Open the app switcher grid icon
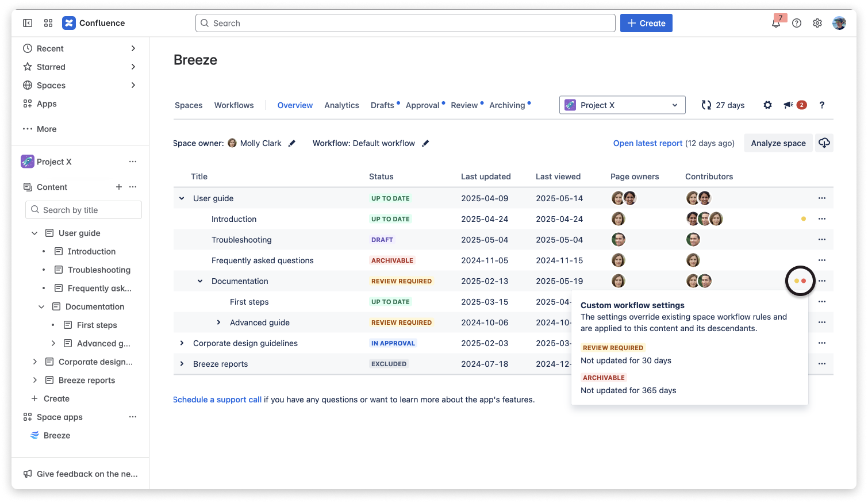Image resolution: width=868 pixels, height=503 pixels. [48, 23]
